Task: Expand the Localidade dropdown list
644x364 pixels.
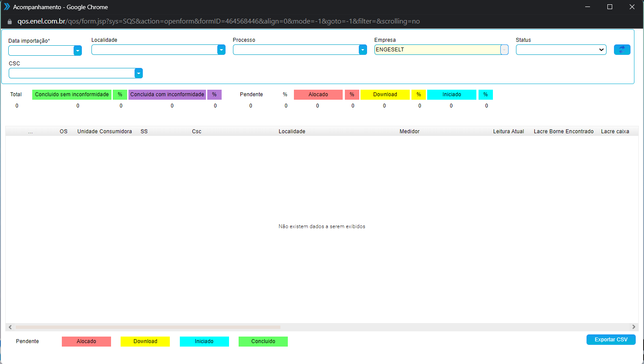Action: (221, 50)
